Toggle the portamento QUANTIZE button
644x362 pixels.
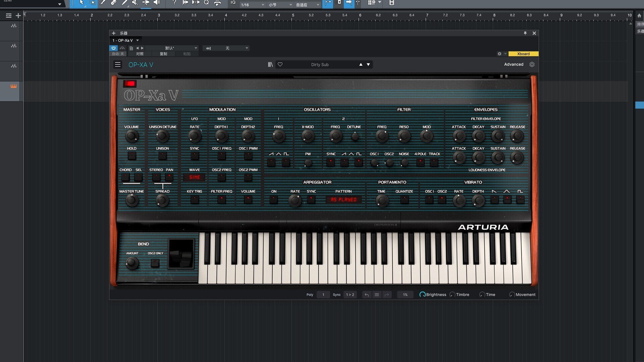[x=405, y=200]
